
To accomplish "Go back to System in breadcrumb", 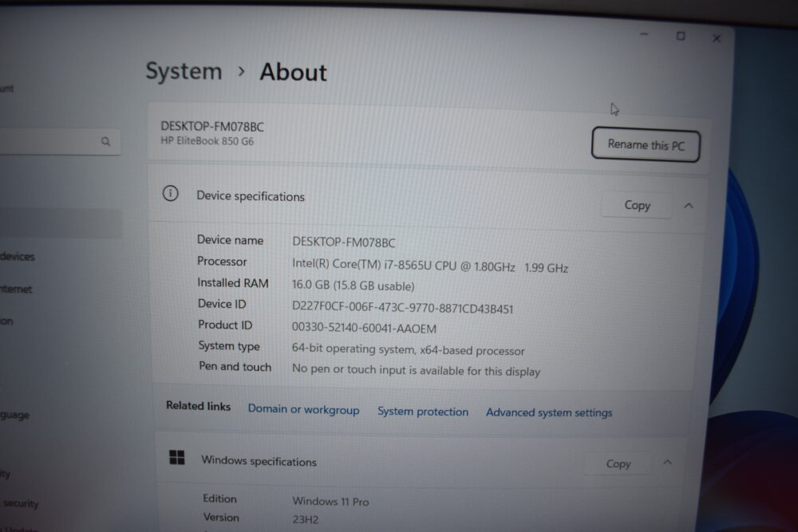I will tap(184, 71).
